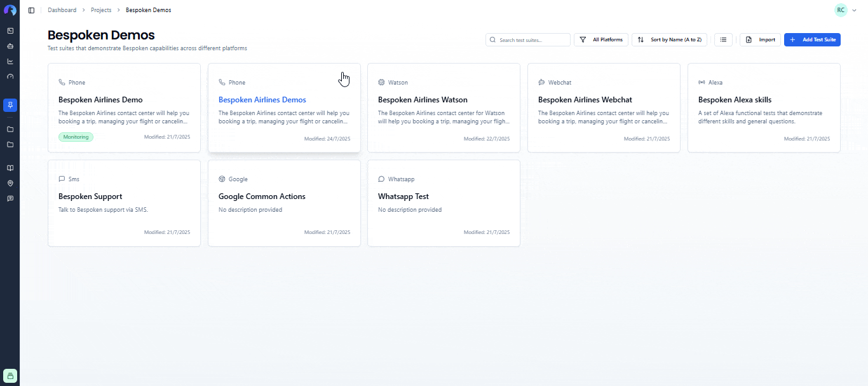Click the phone icon on Bespoken Airlines Demos card
The image size is (868, 386).
click(222, 82)
